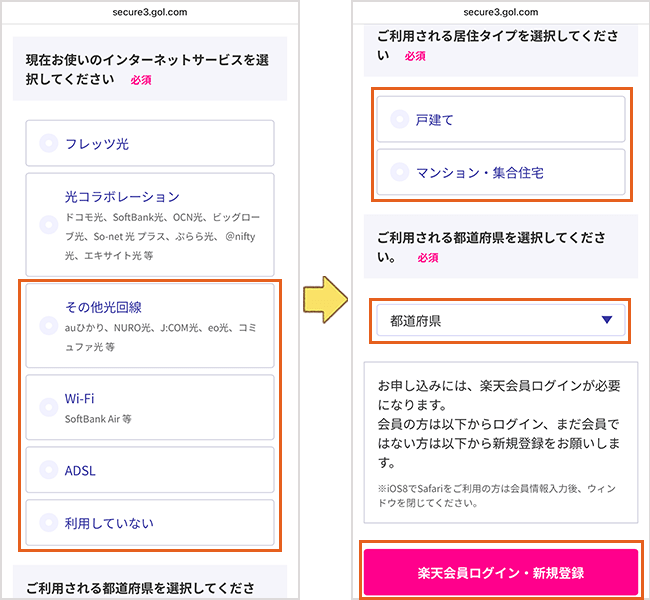Click the left panel ご利用される都道府県 heading
Screen dimensions: 650x600
coord(140,588)
